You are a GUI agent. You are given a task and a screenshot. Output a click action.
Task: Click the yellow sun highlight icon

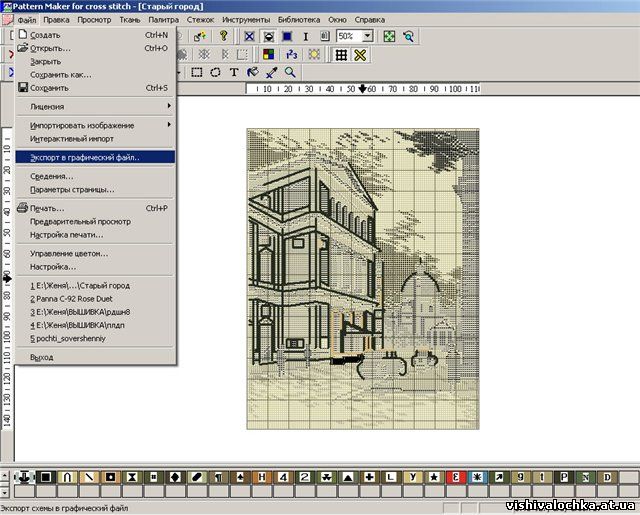point(314,55)
